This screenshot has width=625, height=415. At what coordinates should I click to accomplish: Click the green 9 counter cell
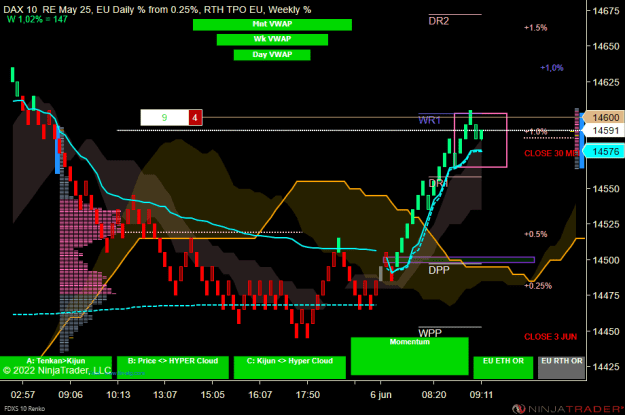[x=165, y=118]
